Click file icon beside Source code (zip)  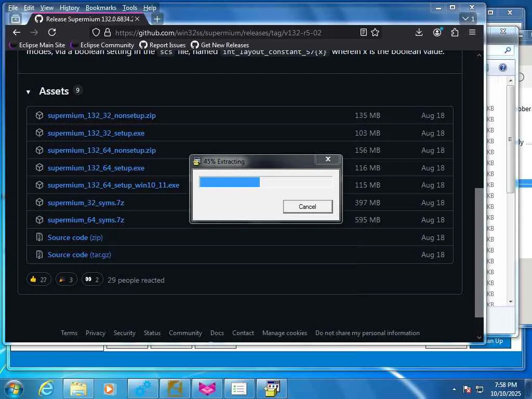39,237
